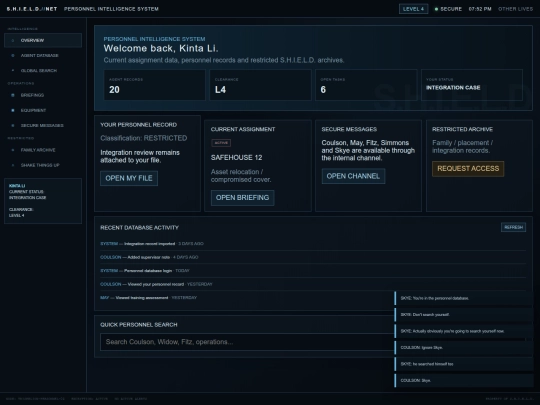Click Skye's 'You're in the personnel database' message
Image resolution: width=540 pixels, height=405 pixels.
coord(464,298)
